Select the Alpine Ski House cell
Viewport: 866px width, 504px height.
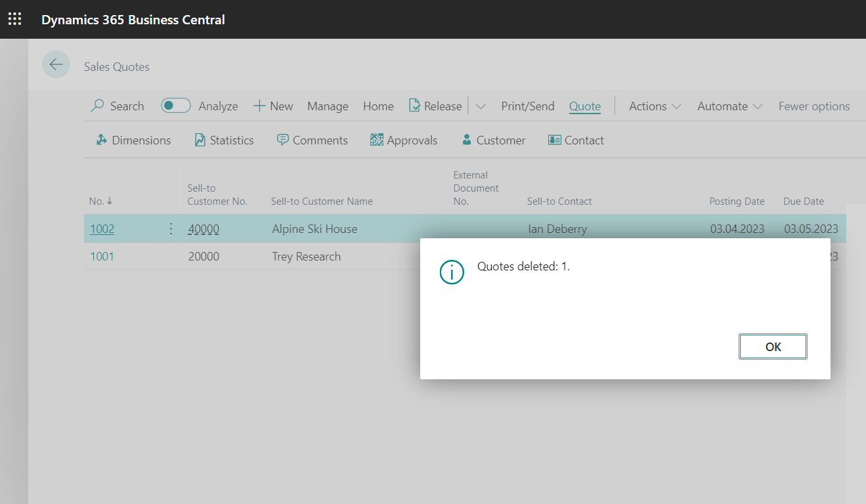click(x=315, y=229)
